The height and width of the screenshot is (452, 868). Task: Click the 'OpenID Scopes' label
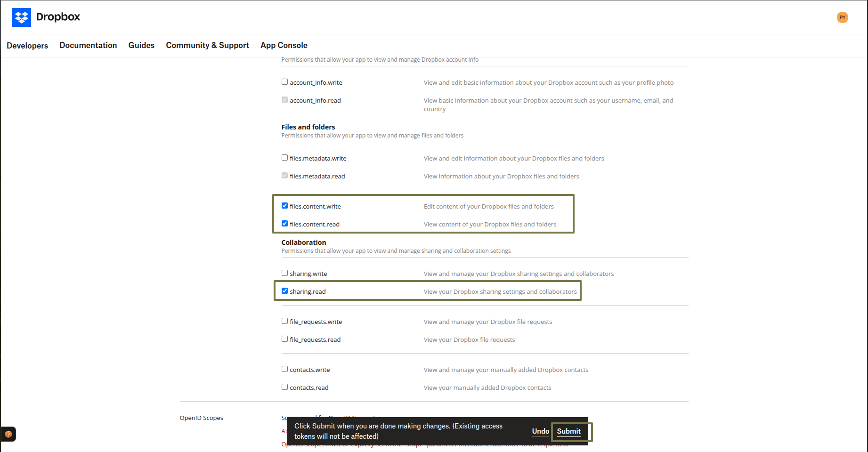click(202, 418)
